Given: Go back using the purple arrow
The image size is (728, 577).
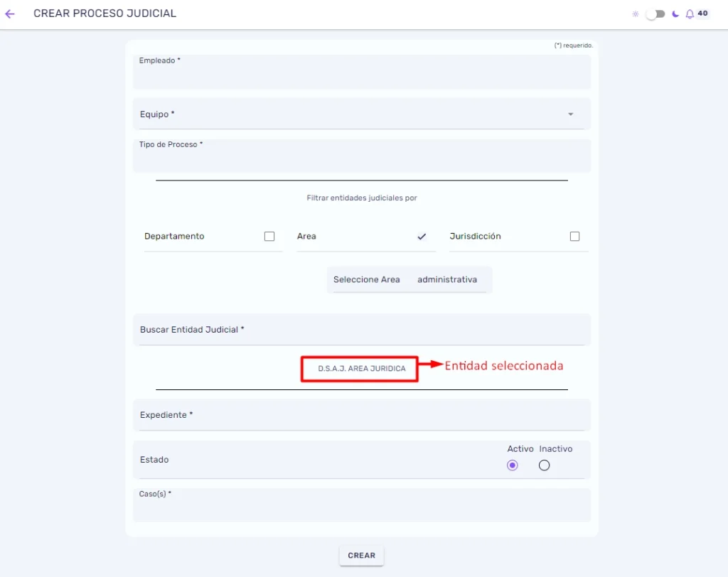Looking at the screenshot, I should pyautogui.click(x=10, y=14).
